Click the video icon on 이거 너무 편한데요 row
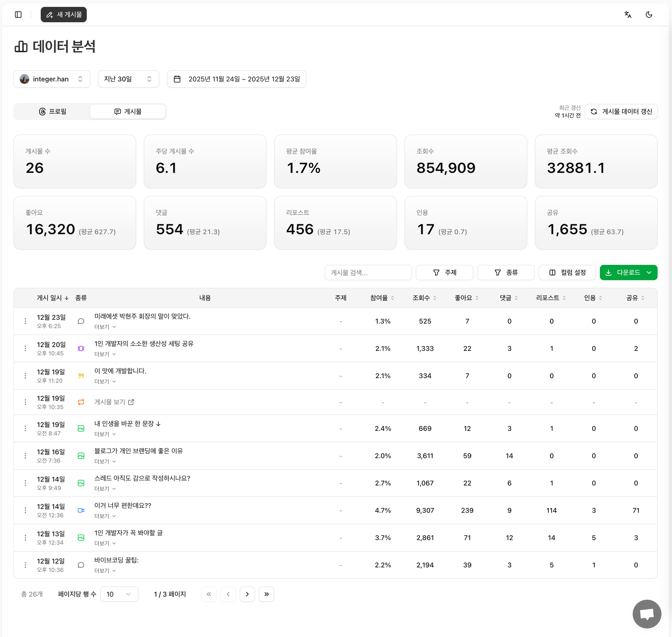 click(x=81, y=510)
